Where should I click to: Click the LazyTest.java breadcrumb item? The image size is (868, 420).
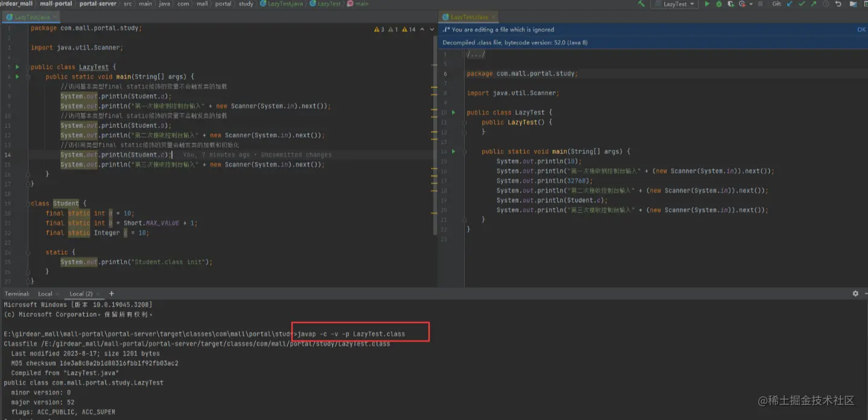coord(281,4)
